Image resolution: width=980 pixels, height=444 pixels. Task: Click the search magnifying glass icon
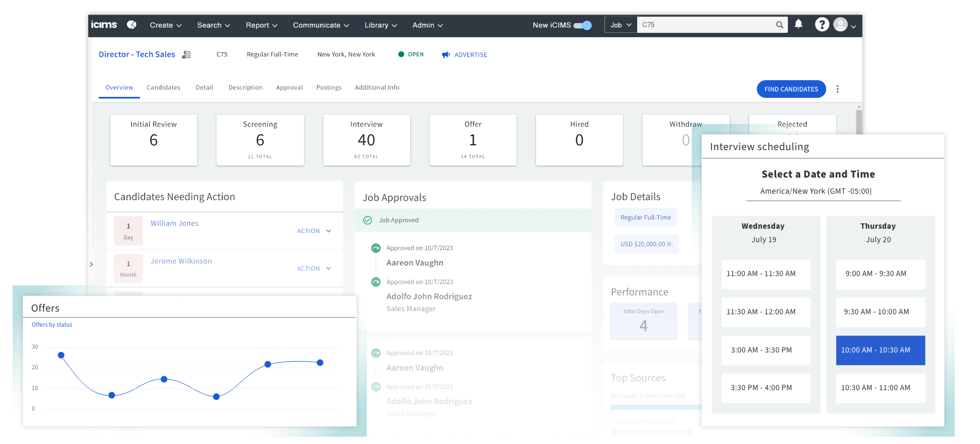coord(779,25)
